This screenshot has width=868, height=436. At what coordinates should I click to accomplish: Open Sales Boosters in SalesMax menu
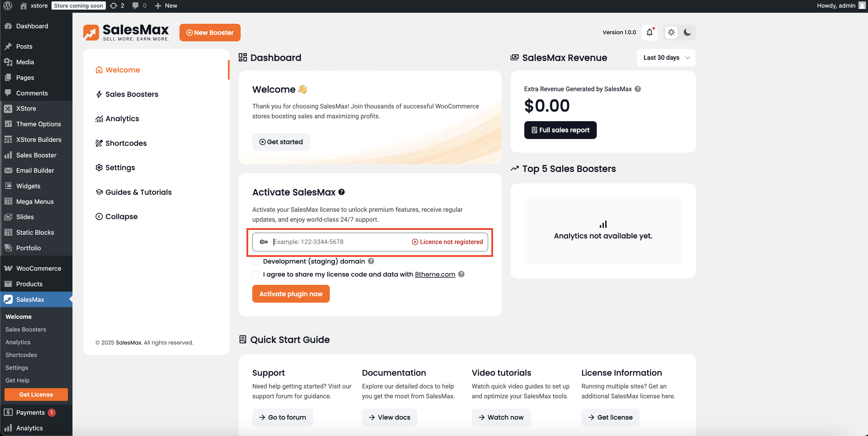click(x=131, y=94)
